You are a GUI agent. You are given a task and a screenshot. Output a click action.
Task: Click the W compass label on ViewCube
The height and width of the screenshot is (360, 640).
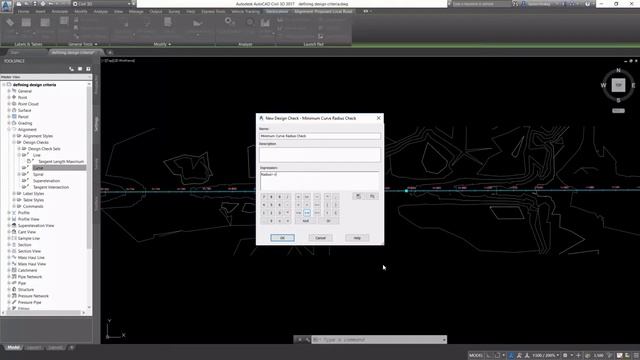(603, 85)
